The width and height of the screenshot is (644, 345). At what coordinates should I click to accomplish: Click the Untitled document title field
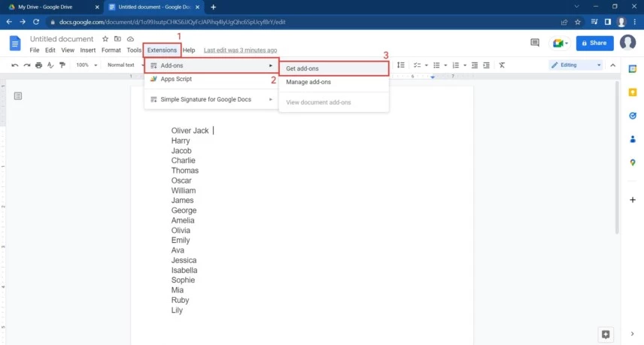(x=62, y=39)
